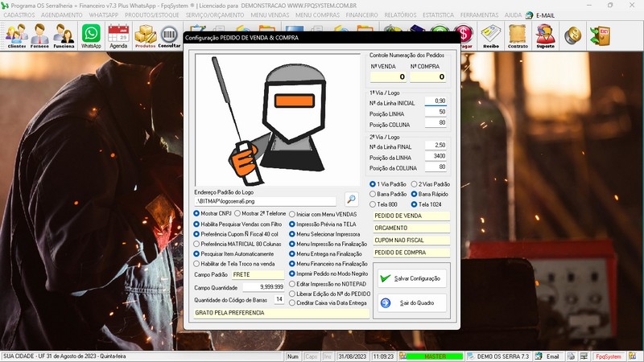Edit Posição da LINHA 3400 field
This screenshot has width=644, height=362.
click(436, 156)
